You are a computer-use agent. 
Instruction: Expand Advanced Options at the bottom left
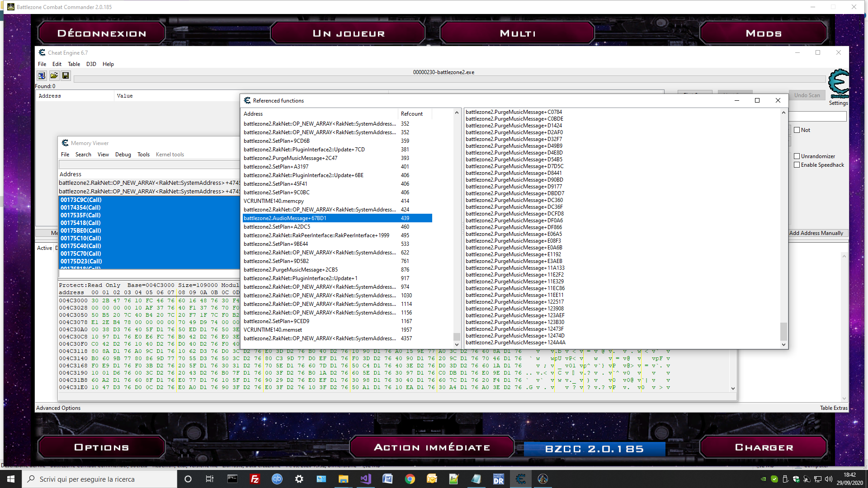pos(58,408)
